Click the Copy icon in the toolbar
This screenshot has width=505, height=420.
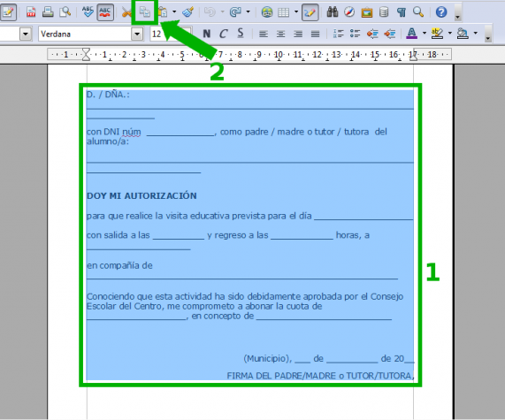coord(145,12)
